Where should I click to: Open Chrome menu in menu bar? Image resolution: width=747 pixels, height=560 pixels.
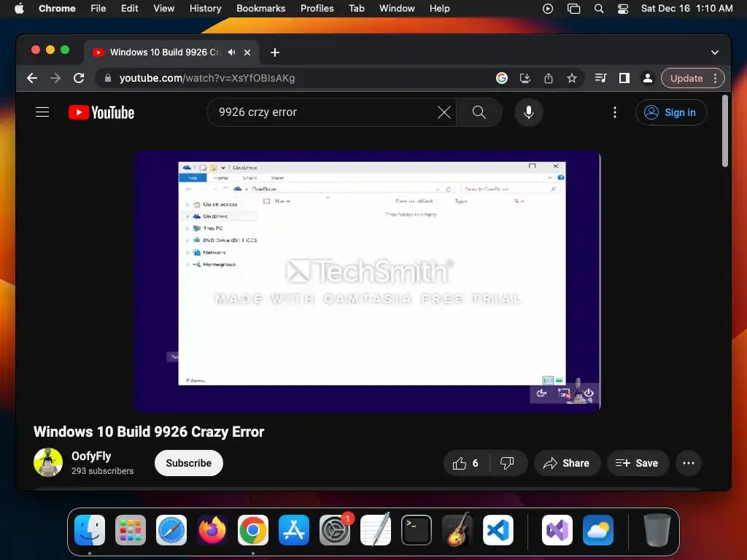(x=57, y=9)
